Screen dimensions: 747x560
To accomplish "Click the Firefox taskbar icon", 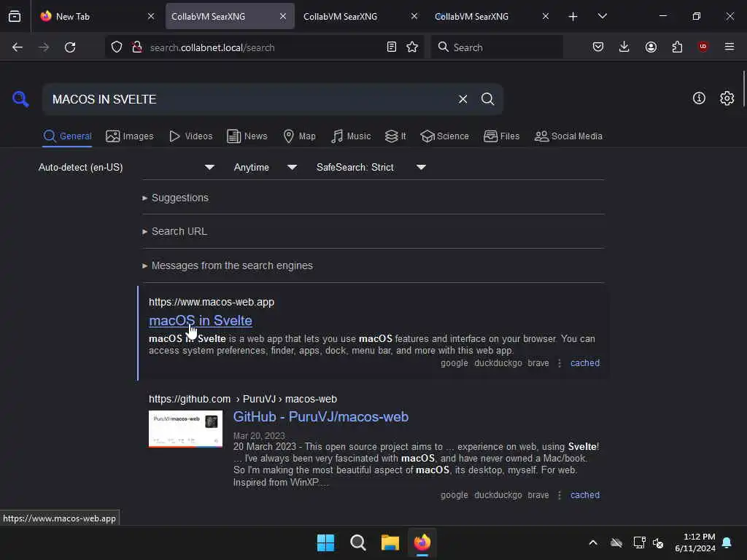I will tap(422, 542).
